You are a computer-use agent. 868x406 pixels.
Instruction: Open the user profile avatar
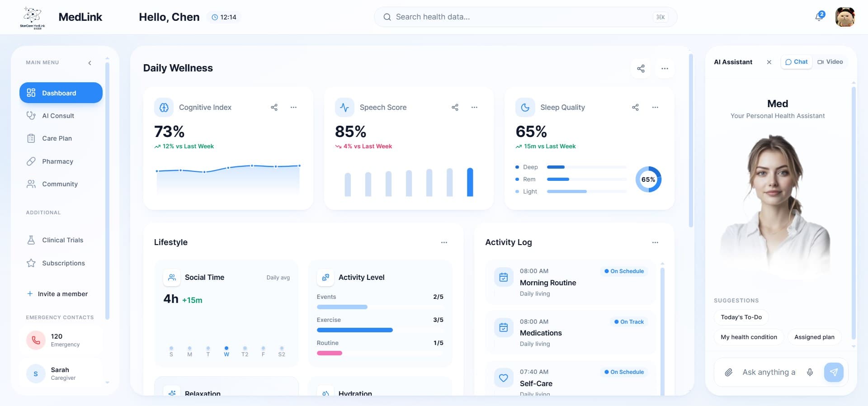[x=845, y=17]
